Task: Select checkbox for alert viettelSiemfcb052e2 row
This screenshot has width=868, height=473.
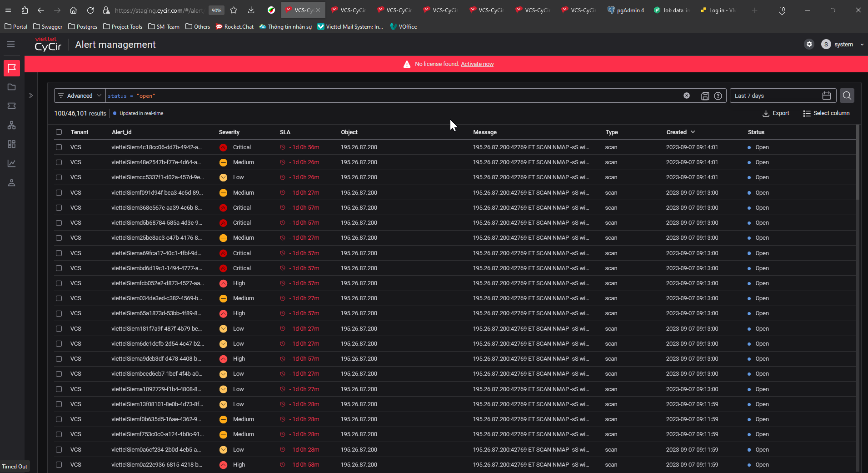Action: (x=59, y=283)
